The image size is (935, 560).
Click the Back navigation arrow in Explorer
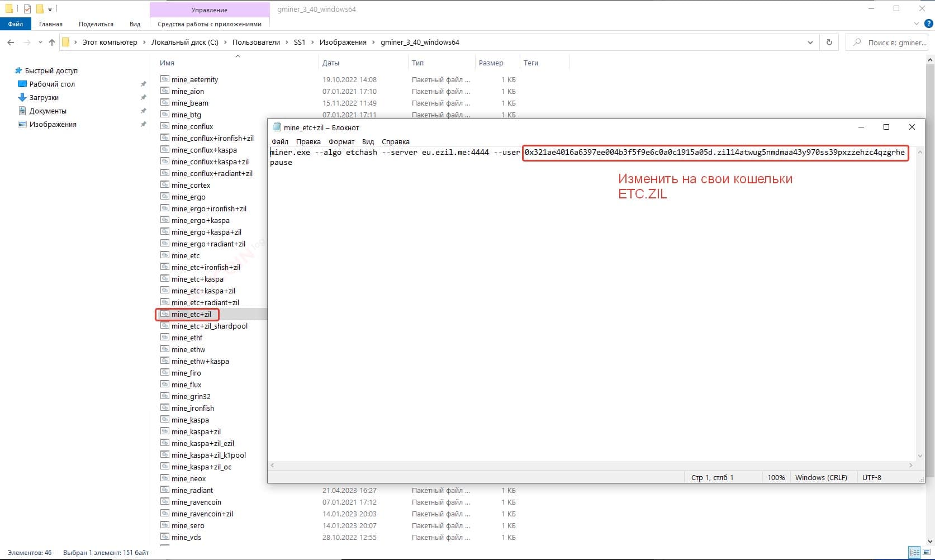tap(11, 42)
